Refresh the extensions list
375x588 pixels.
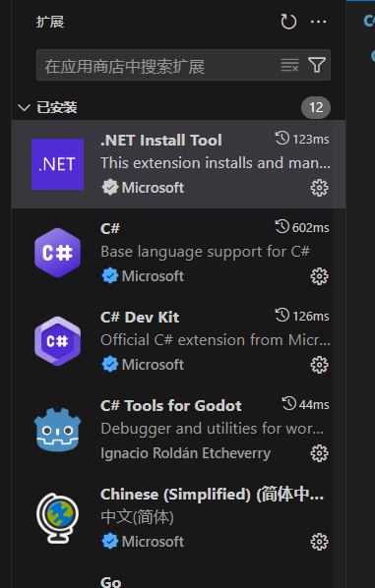[x=288, y=22]
